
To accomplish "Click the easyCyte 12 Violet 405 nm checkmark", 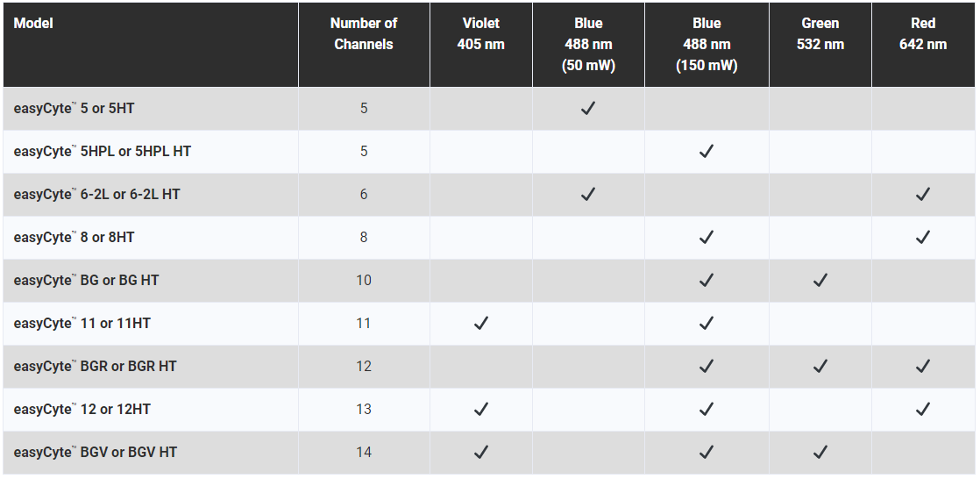I will (x=480, y=409).
